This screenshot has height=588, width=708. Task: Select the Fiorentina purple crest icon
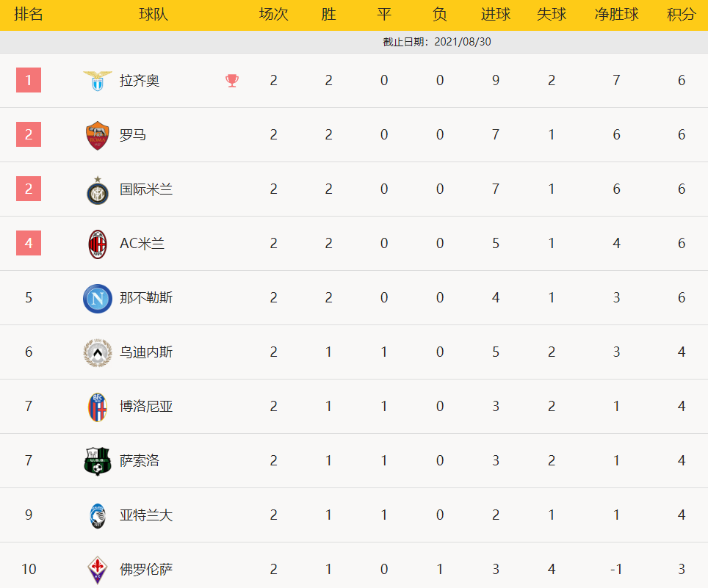(x=98, y=570)
